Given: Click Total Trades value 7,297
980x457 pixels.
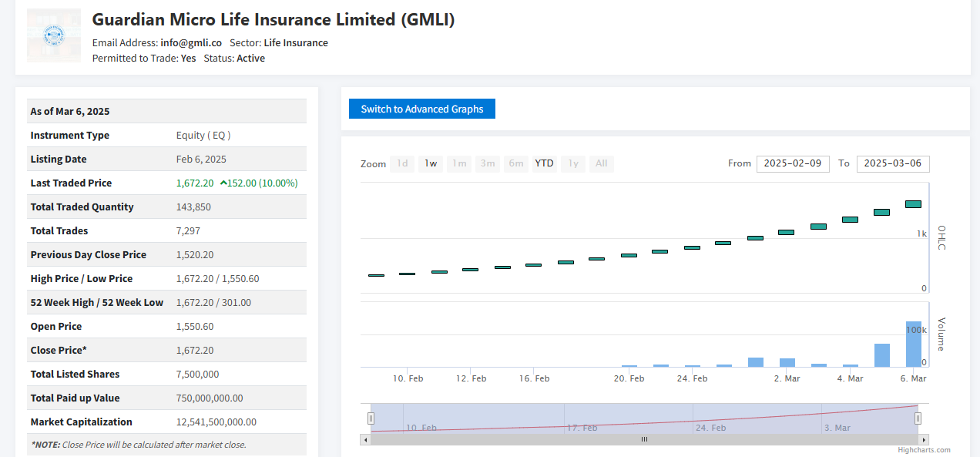Looking at the screenshot, I should pos(189,230).
